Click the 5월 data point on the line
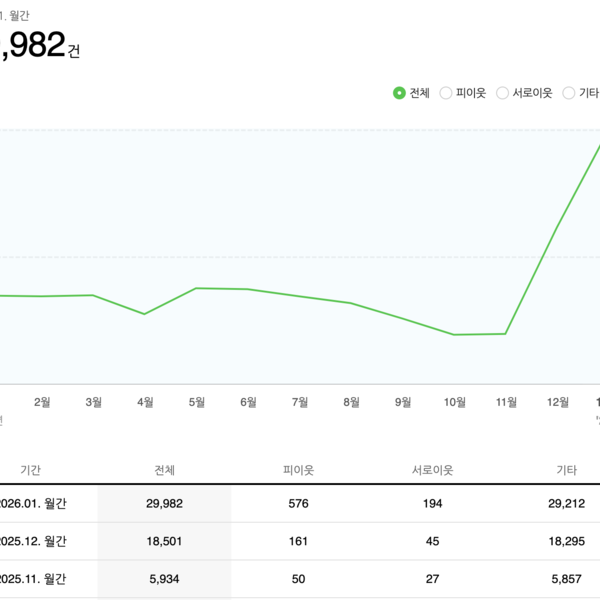Image resolution: width=600 pixels, height=600 pixels. [x=196, y=288]
